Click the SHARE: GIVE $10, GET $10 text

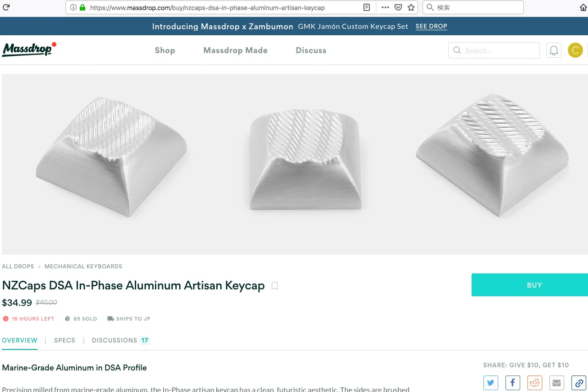[x=526, y=365]
